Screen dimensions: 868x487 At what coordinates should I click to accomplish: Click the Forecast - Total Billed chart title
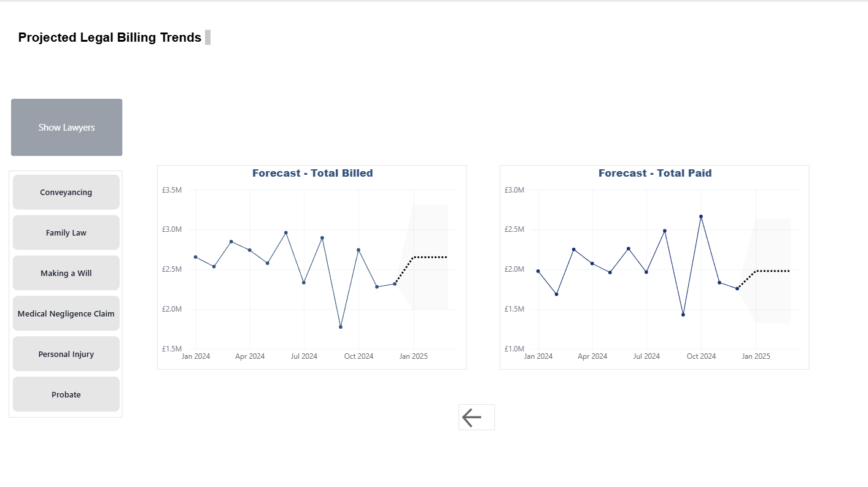click(x=312, y=174)
